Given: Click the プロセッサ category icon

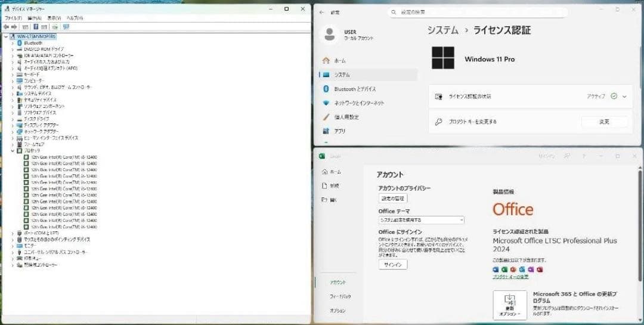Looking at the screenshot, I should tap(19, 151).
